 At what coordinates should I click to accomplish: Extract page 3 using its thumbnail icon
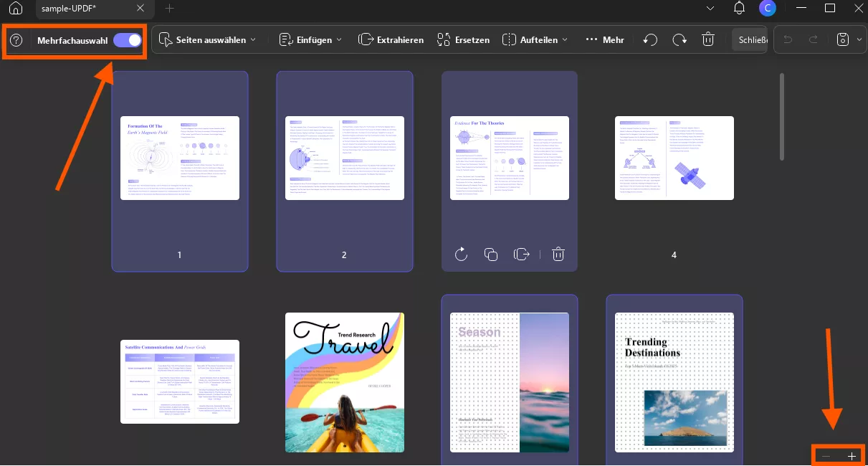pos(522,255)
